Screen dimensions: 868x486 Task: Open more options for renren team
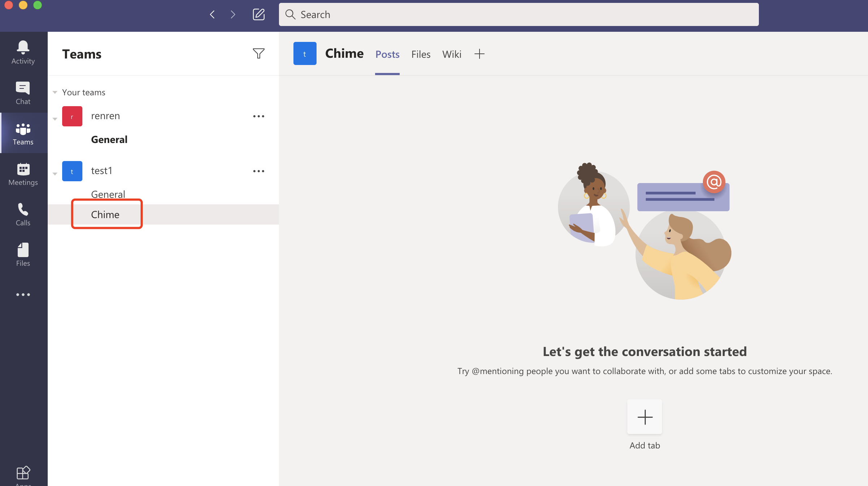click(x=259, y=116)
